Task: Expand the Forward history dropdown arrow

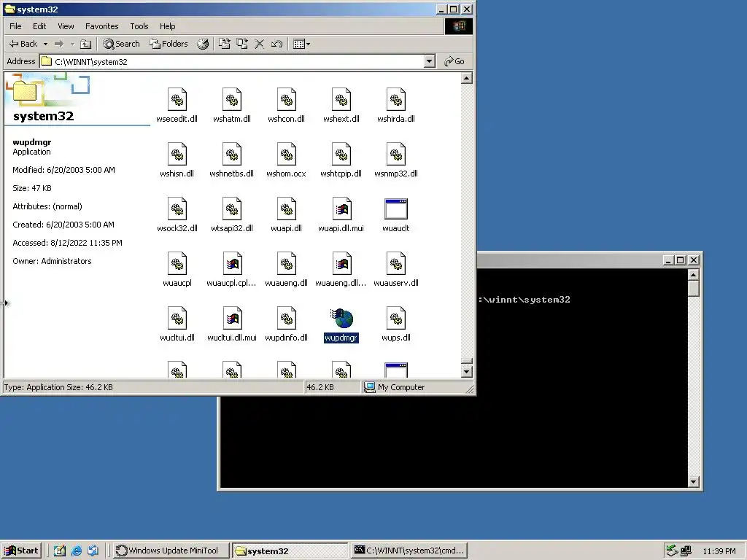Action: click(x=72, y=44)
